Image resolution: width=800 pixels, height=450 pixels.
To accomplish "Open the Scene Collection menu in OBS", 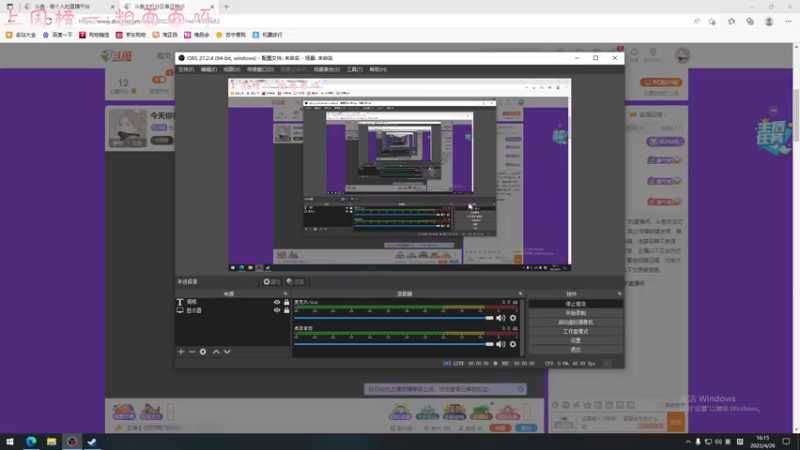I will click(327, 69).
